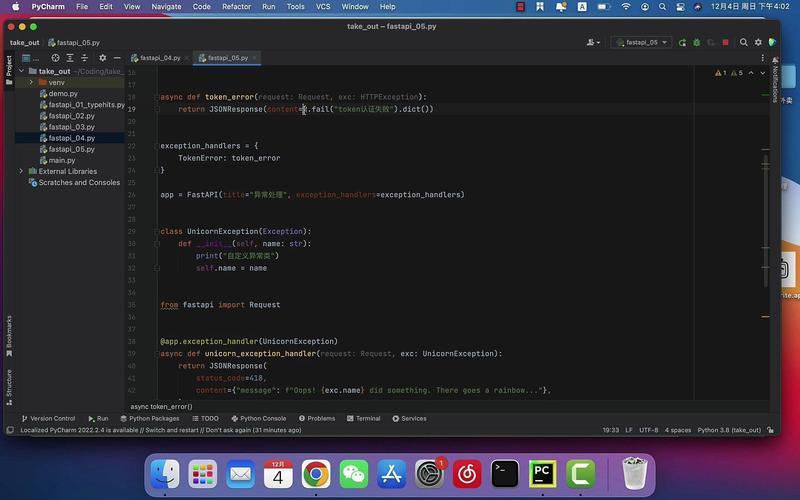Image resolution: width=800 pixels, height=500 pixels.
Task: Toggle the Project tool window sidebar button
Action: click(9, 70)
